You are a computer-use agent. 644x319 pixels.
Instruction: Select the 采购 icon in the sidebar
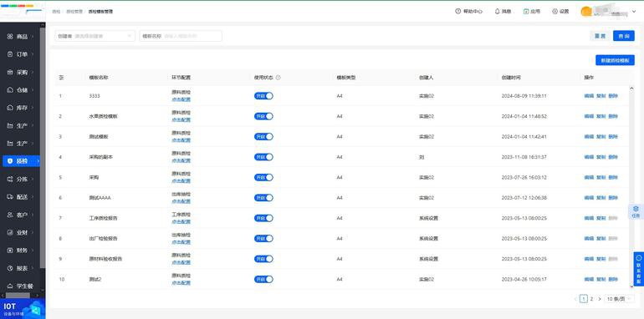coord(10,72)
